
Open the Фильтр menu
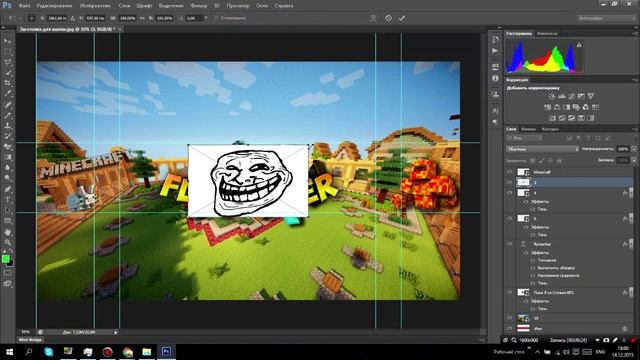[199, 6]
